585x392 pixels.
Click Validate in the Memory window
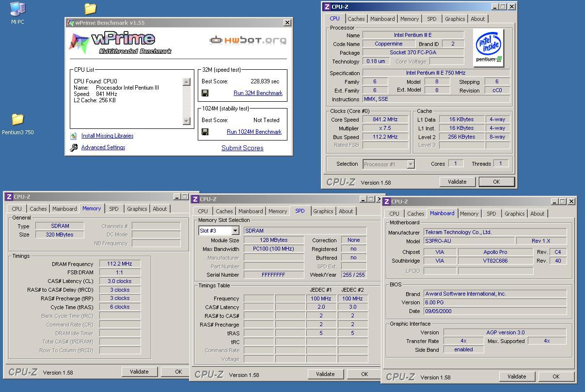coord(139,372)
